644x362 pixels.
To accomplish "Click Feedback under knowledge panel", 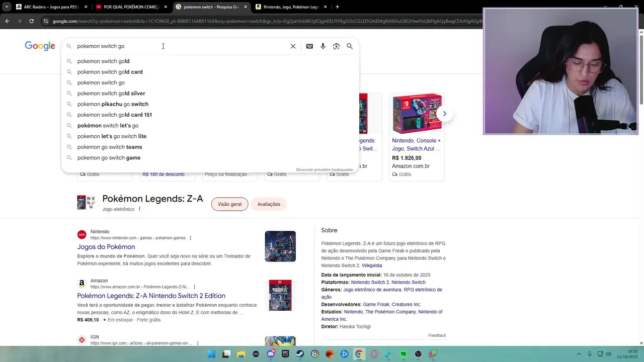I will [x=437, y=335].
